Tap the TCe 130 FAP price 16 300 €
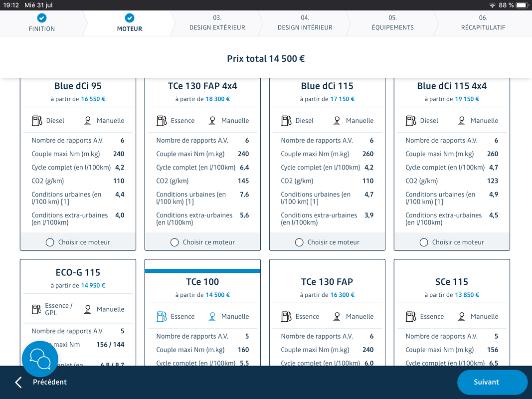The height and width of the screenshot is (399, 532). point(342,295)
